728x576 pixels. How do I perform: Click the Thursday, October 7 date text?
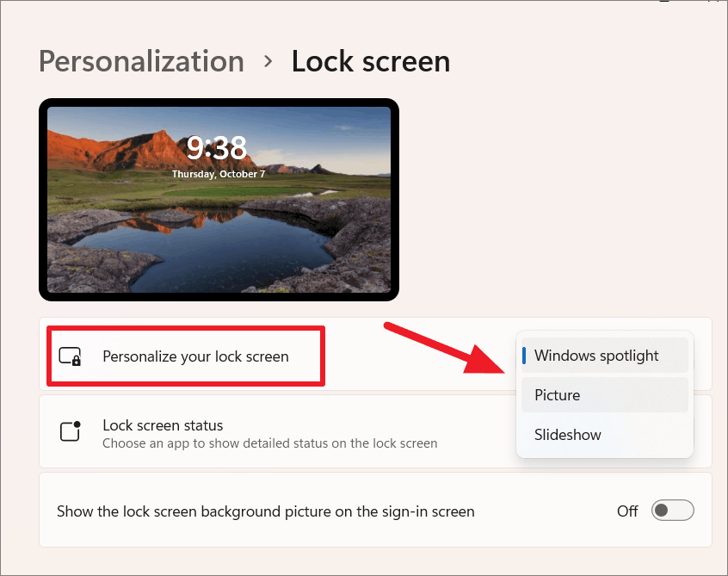coord(219,174)
